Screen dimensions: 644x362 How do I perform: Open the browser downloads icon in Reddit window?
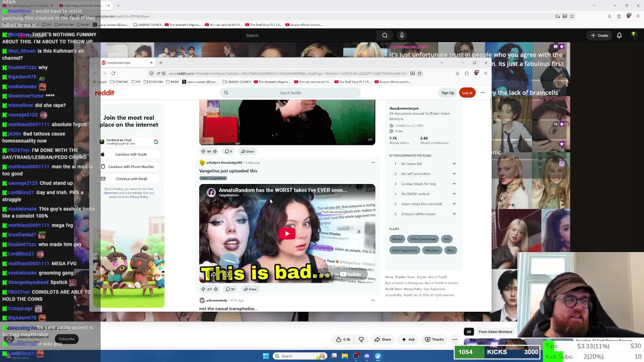click(x=457, y=73)
